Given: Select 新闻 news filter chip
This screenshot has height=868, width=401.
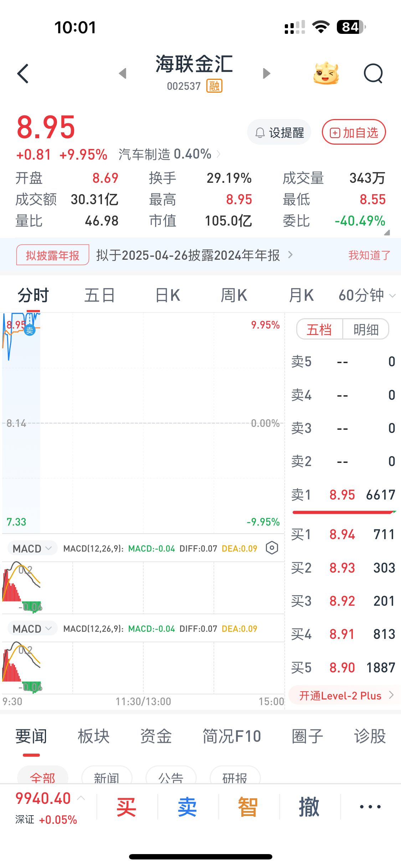Looking at the screenshot, I should click(107, 775).
